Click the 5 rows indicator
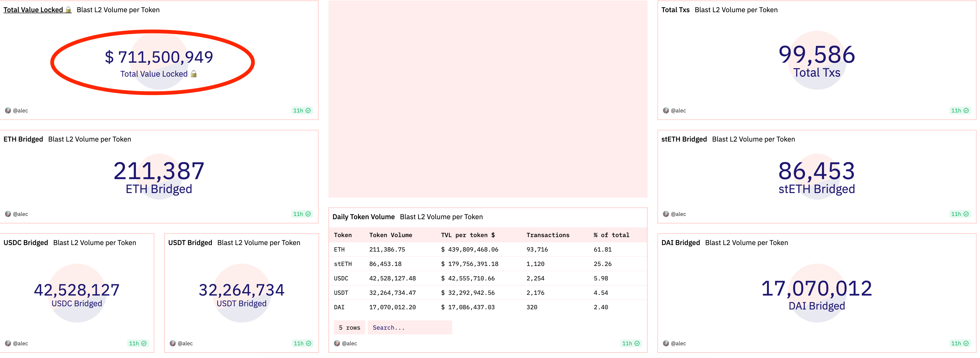The height and width of the screenshot is (358, 980). click(350, 328)
